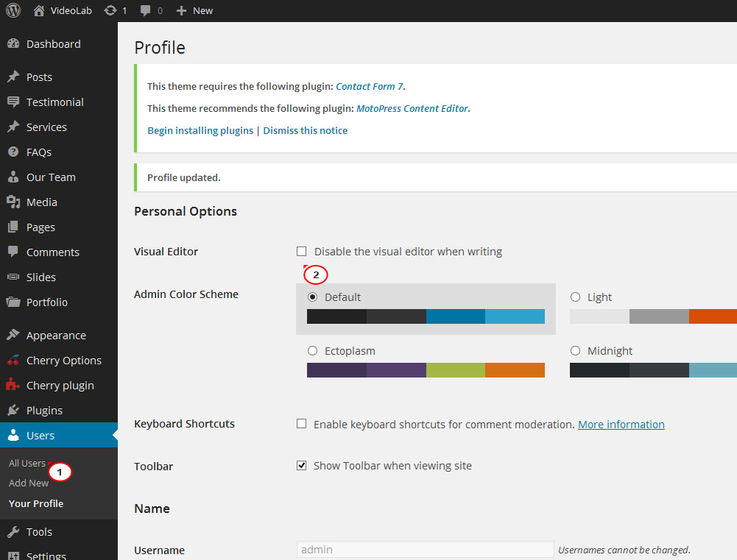737x560 pixels.
Task: Open Your Profile submenu item
Action: (x=36, y=503)
